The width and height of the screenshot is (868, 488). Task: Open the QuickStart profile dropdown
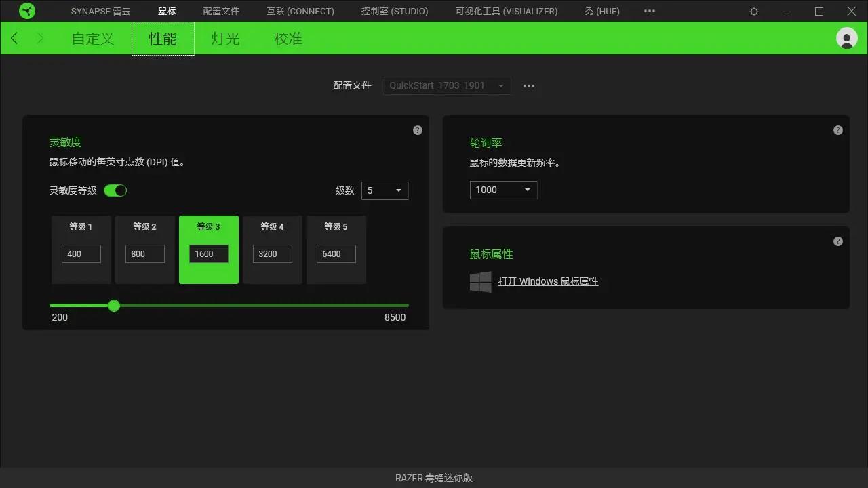tap(446, 85)
